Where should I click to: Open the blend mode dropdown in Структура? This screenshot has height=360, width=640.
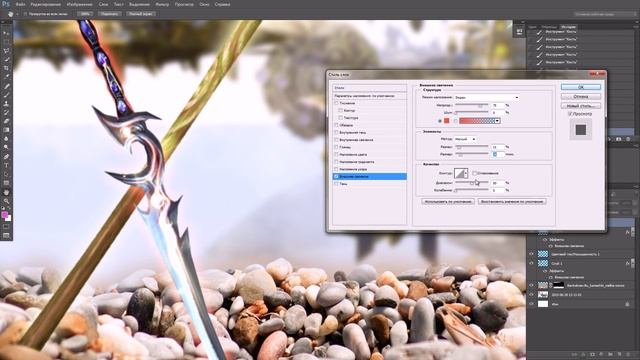[x=487, y=98]
